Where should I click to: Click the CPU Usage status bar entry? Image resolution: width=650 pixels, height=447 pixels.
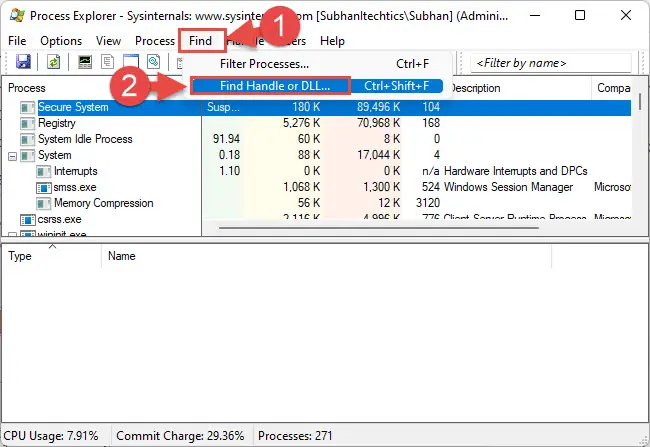[x=51, y=436]
